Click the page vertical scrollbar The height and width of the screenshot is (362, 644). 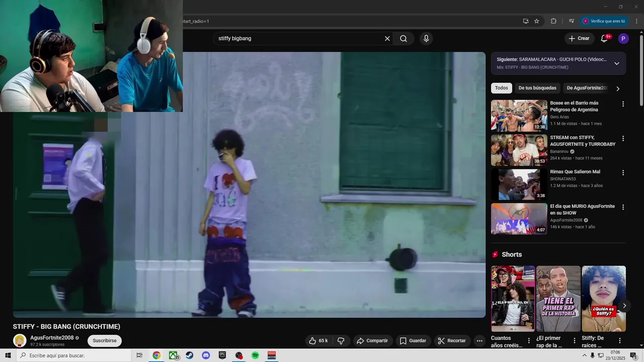point(641,70)
